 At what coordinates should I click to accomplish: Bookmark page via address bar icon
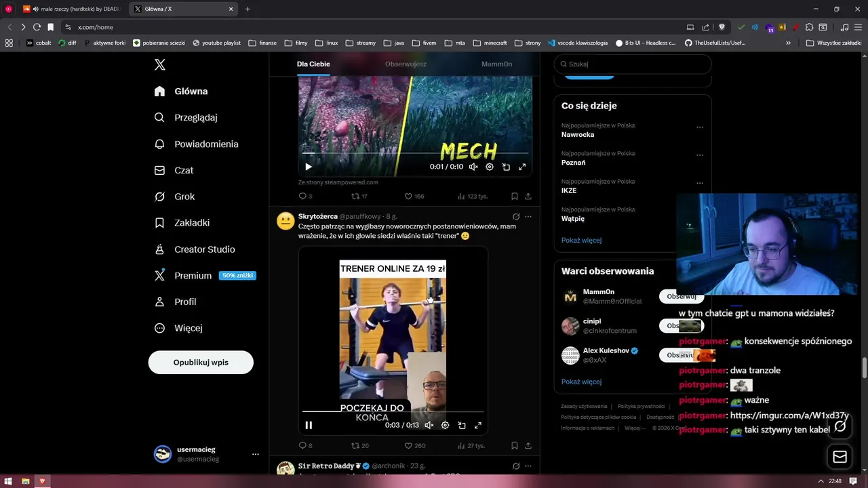[50, 27]
